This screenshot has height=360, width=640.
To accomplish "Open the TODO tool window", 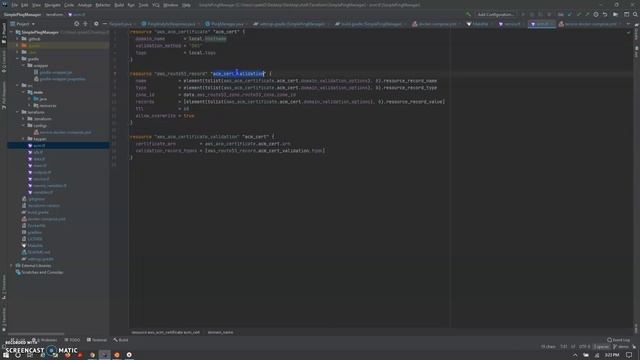I will (x=72, y=340).
